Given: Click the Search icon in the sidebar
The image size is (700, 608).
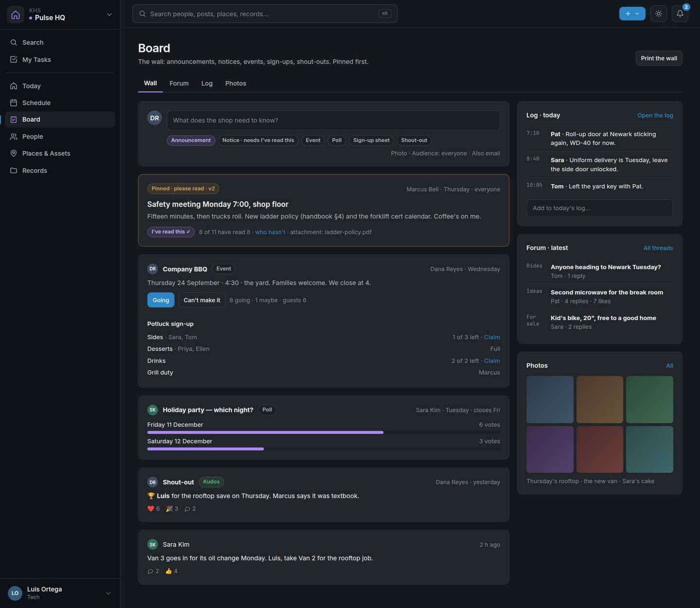Looking at the screenshot, I should click(x=14, y=43).
